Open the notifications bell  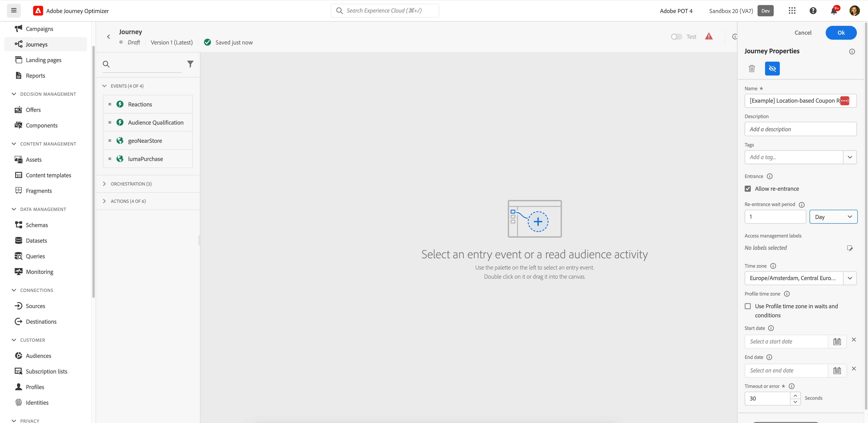[x=834, y=11]
